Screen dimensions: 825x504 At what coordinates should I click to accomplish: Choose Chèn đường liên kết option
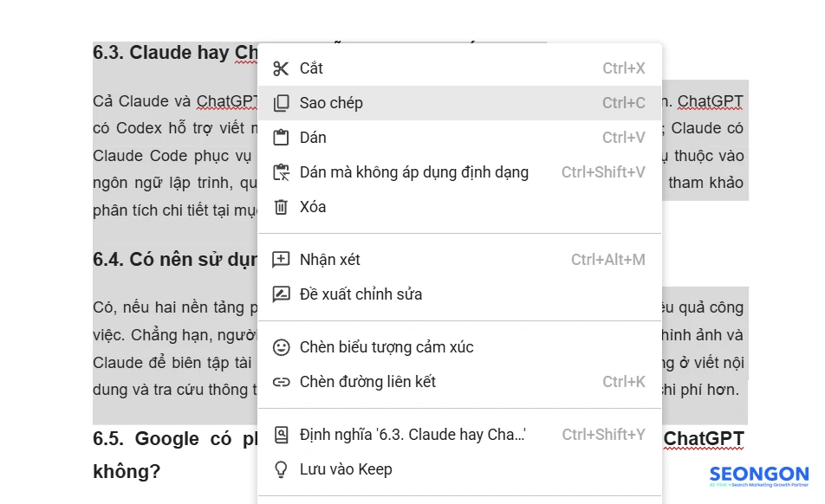[x=459, y=382]
